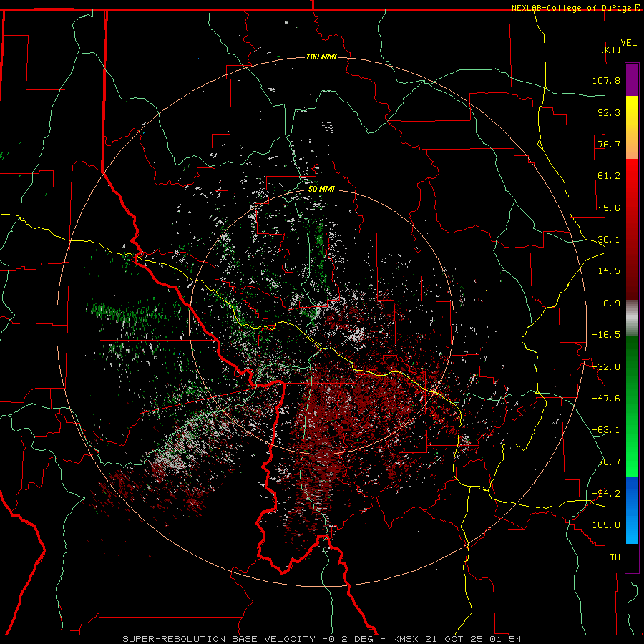Image resolution: width=644 pixels, height=644 pixels.
Task: Click the -109.8 velocity scale value
Action: pos(604,525)
